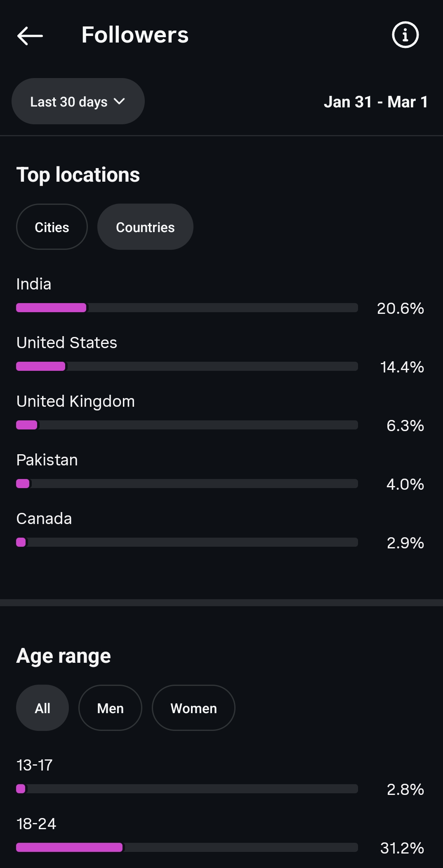Image resolution: width=443 pixels, height=868 pixels.
Task: Filter age range by Women
Action: point(193,708)
